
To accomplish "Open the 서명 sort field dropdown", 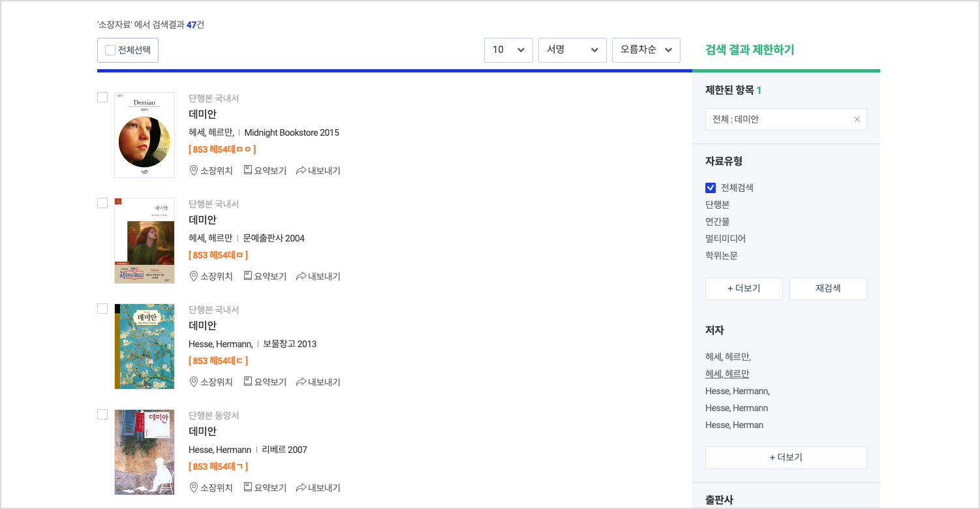I will coord(572,50).
